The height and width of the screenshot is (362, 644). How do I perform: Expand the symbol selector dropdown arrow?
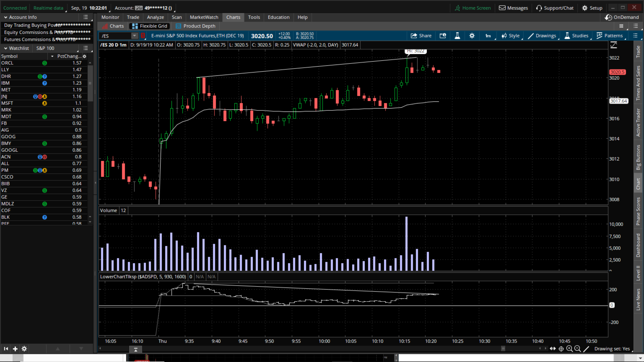pyautogui.click(x=135, y=36)
